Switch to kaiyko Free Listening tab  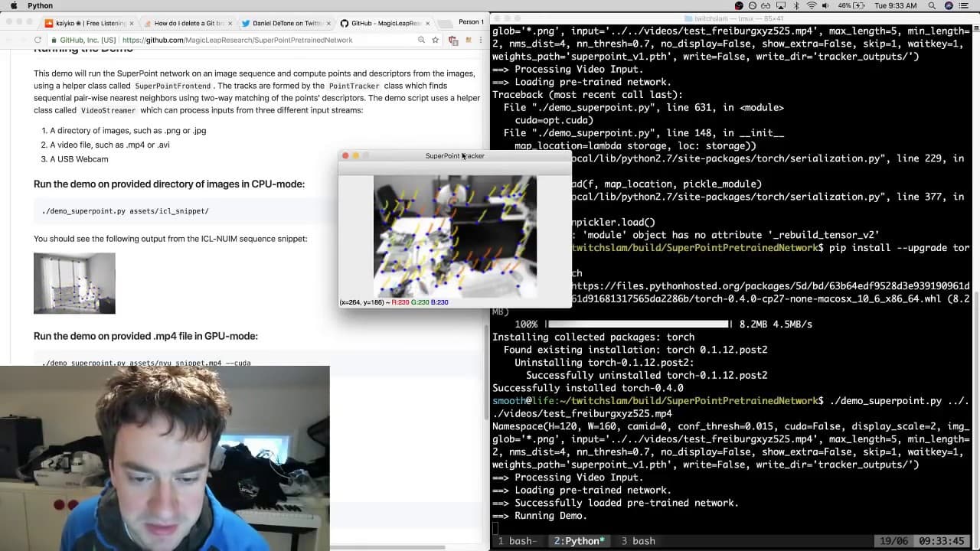click(x=90, y=23)
